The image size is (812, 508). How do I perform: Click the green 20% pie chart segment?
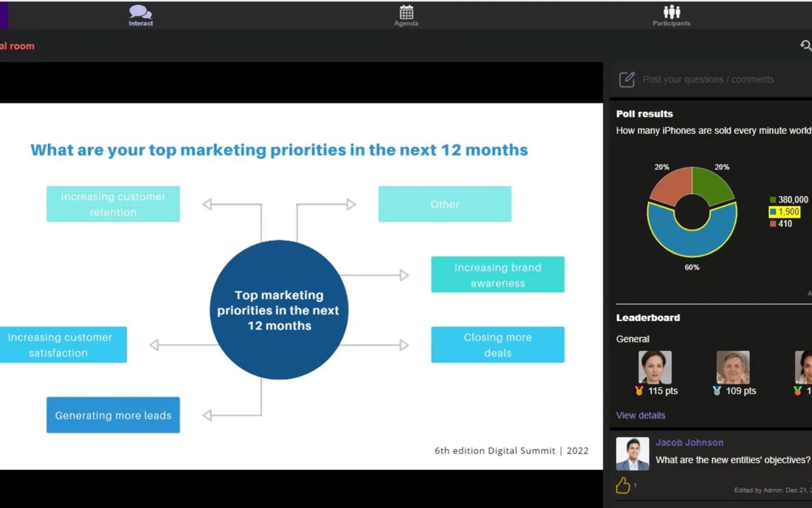[x=712, y=185]
